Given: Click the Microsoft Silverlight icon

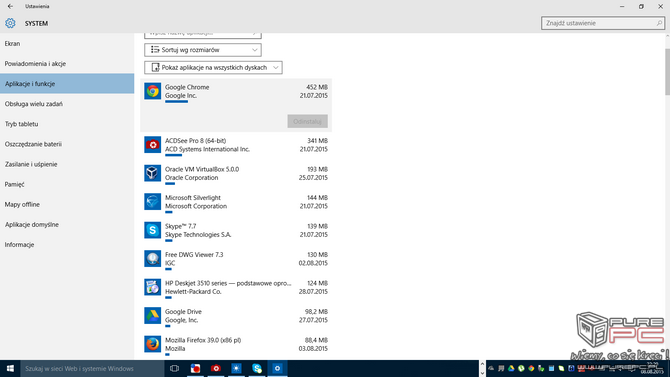Looking at the screenshot, I should point(153,202).
